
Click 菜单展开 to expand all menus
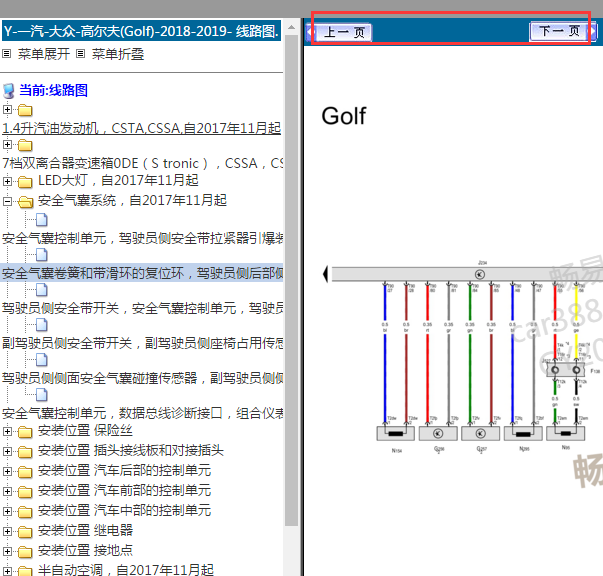[x=44, y=54]
